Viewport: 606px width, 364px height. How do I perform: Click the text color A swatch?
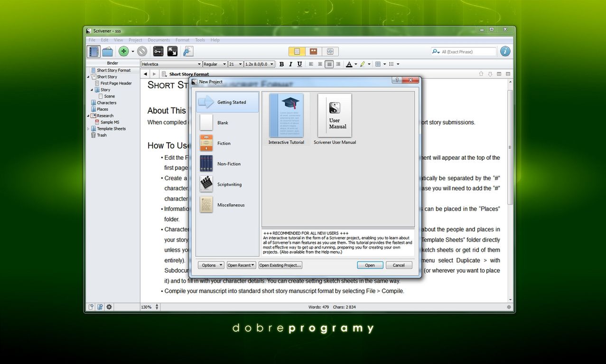pyautogui.click(x=349, y=64)
